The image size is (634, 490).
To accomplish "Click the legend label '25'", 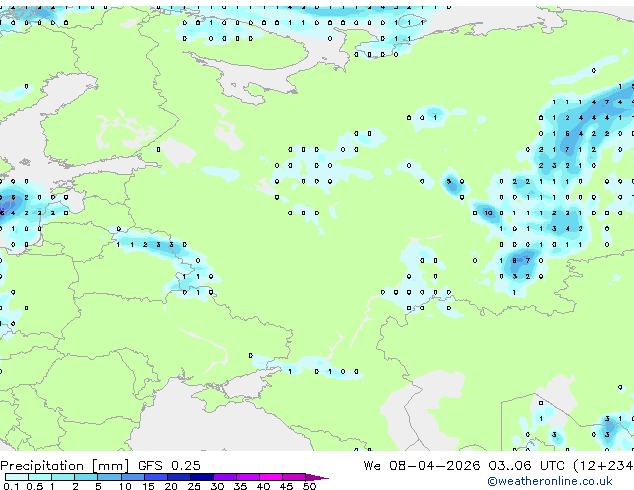I will 194,486.
